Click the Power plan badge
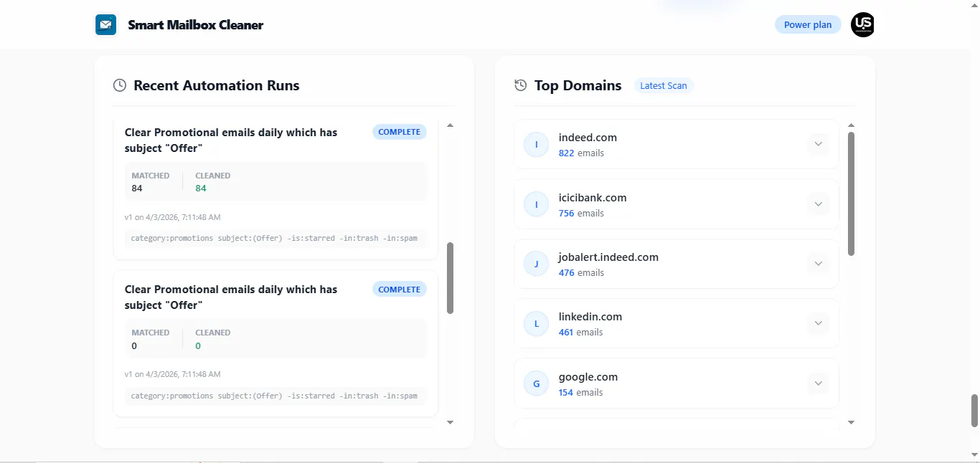The width and height of the screenshot is (980, 463). click(x=808, y=24)
